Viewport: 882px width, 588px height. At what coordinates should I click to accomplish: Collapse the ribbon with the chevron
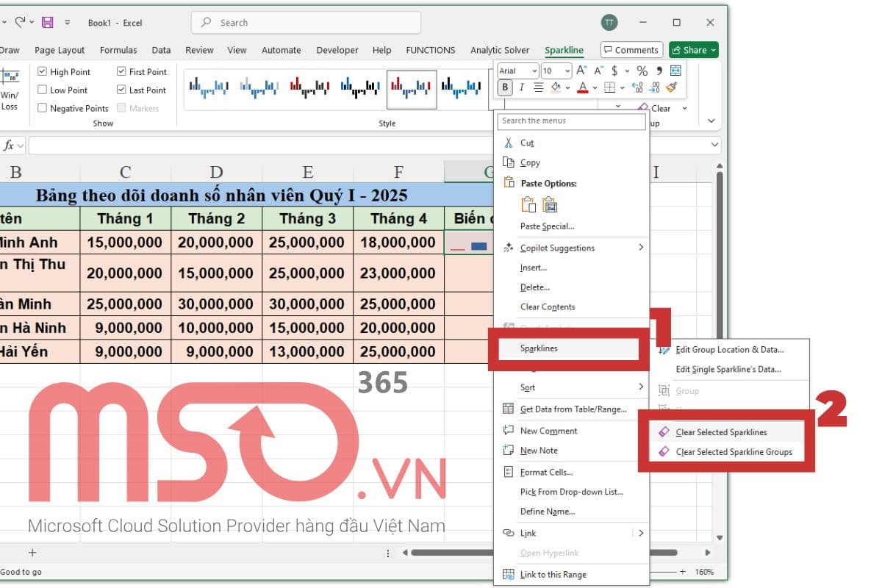(x=711, y=121)
